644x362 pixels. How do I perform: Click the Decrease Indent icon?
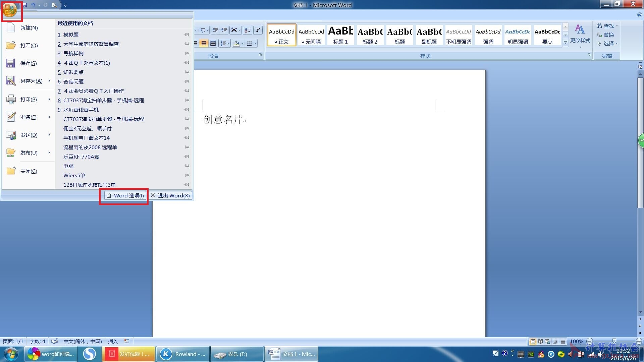215,31
